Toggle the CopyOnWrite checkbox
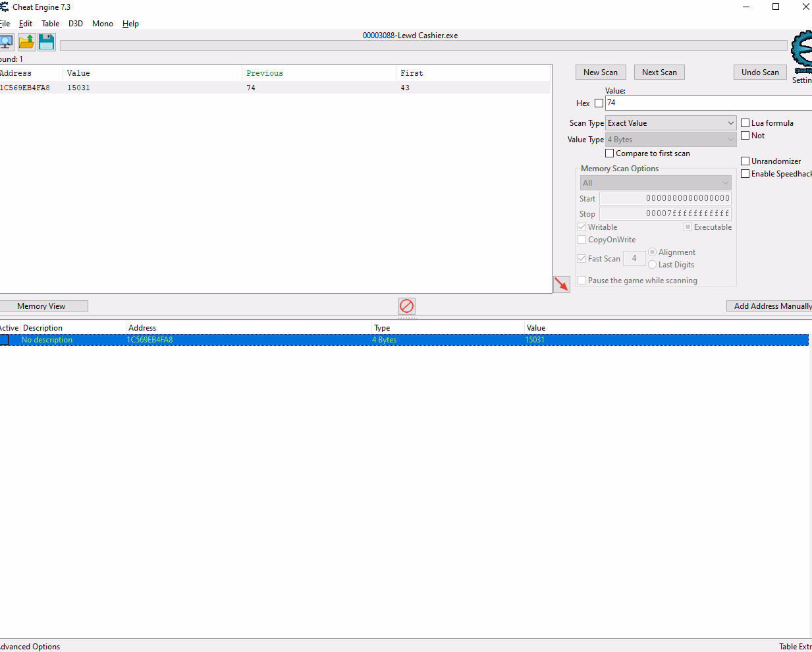The height and width of the screenshot is (652, 812). [x=582, y=240]
